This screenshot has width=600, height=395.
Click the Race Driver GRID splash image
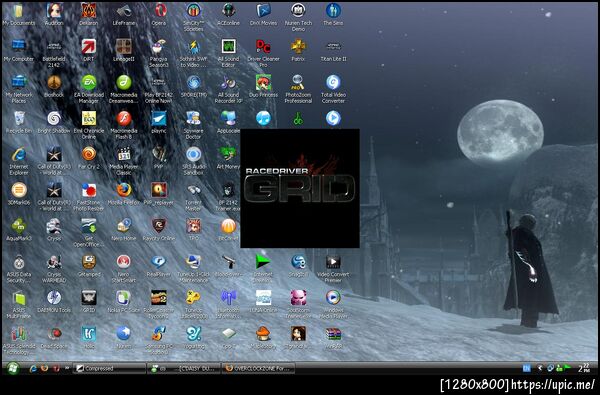[300, 188]
